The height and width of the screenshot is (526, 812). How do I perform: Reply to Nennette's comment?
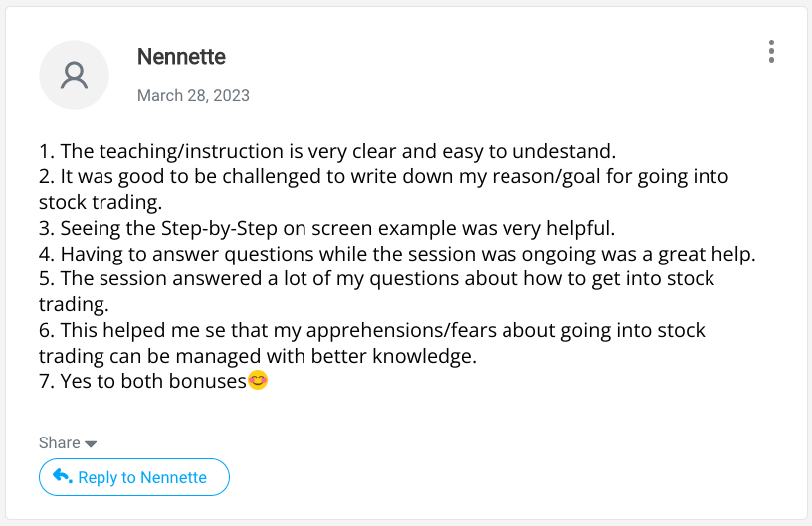point(134,477)
